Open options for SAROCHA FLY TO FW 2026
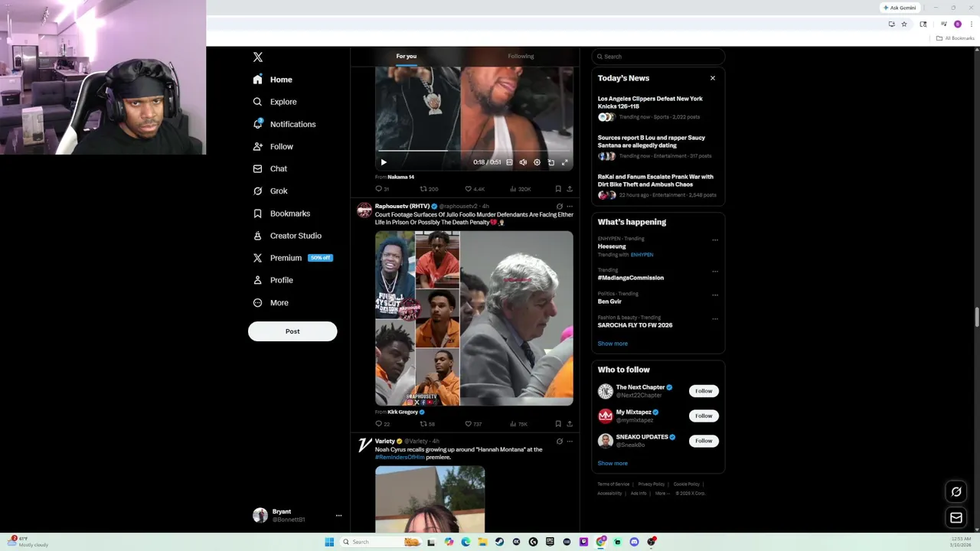Image resolution: width=980 pixels, height=551 pixels. click(715, 318)
